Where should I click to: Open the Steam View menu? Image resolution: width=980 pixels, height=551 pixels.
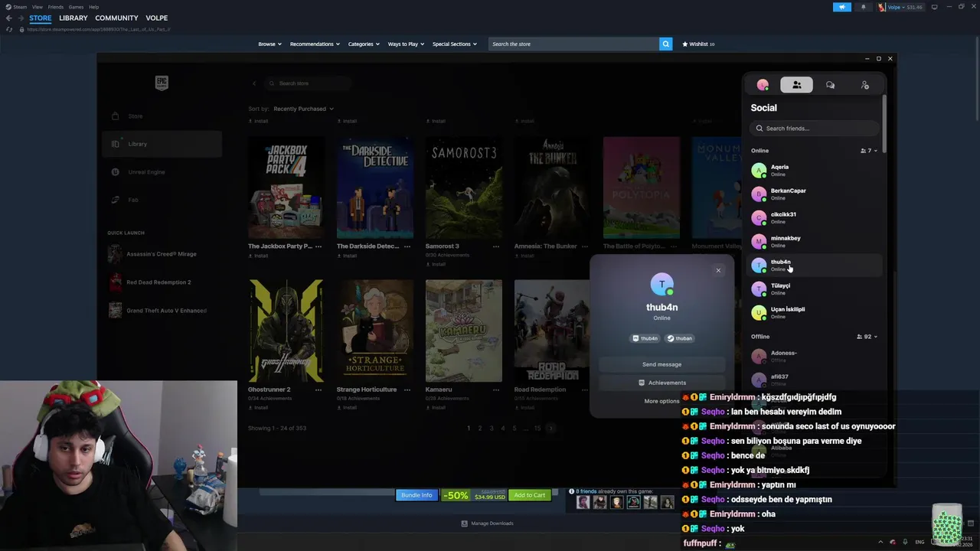tap(37, 7)
